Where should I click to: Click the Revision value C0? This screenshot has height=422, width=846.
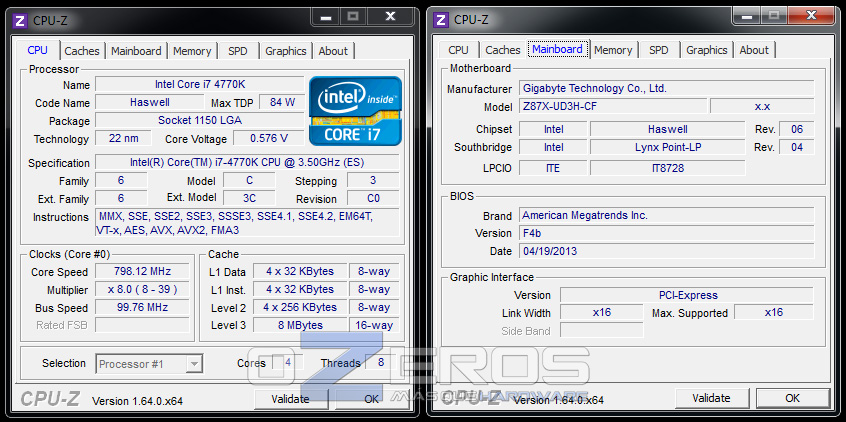coord(373,198)
